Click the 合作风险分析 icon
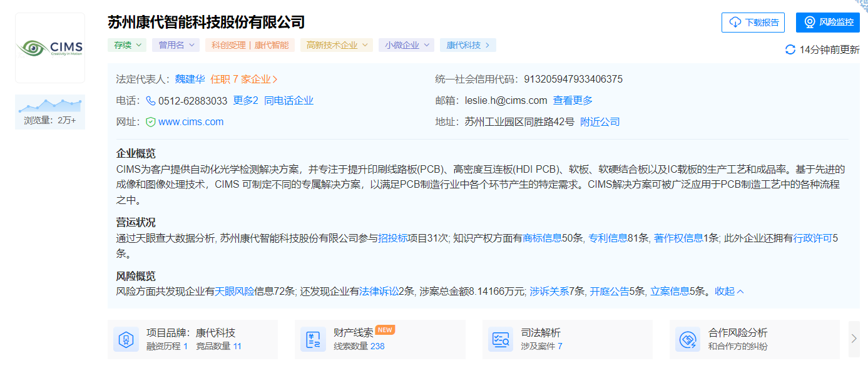 (688, 340)
